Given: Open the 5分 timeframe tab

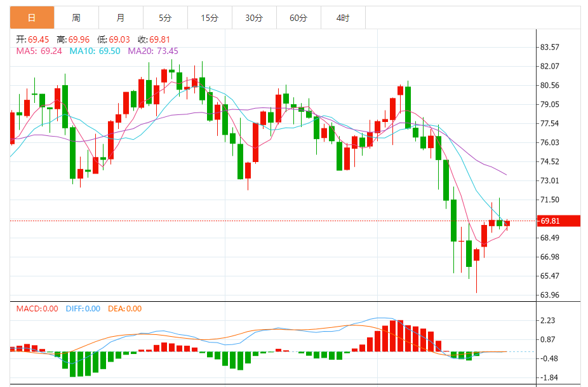Looking at the screenshot, I should coord(165,18).
